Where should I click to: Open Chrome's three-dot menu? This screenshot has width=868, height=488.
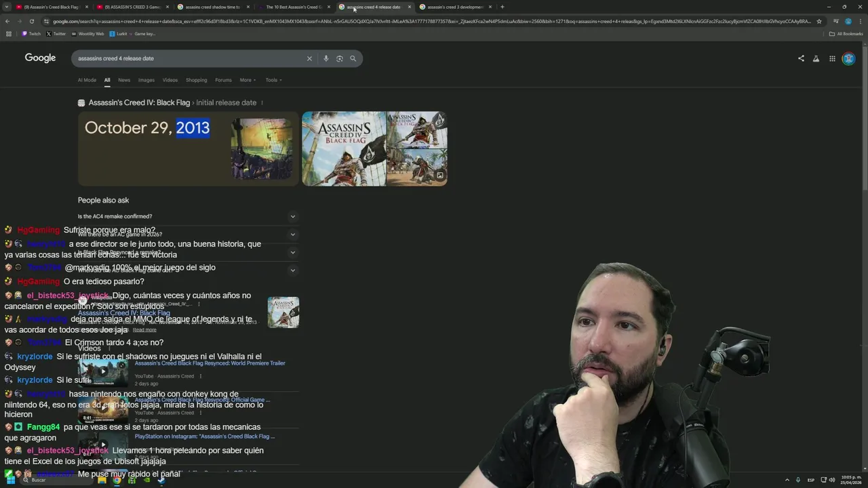(860, 21)
